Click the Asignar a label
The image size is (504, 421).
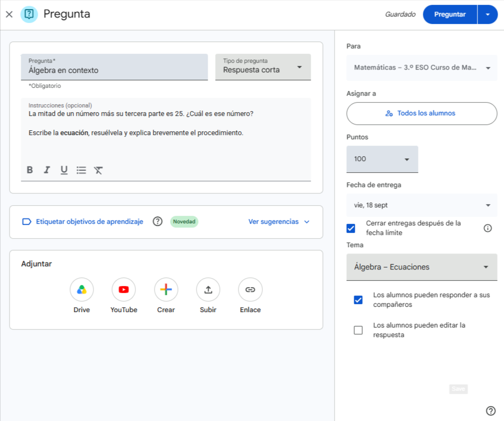tap(361, 94)
